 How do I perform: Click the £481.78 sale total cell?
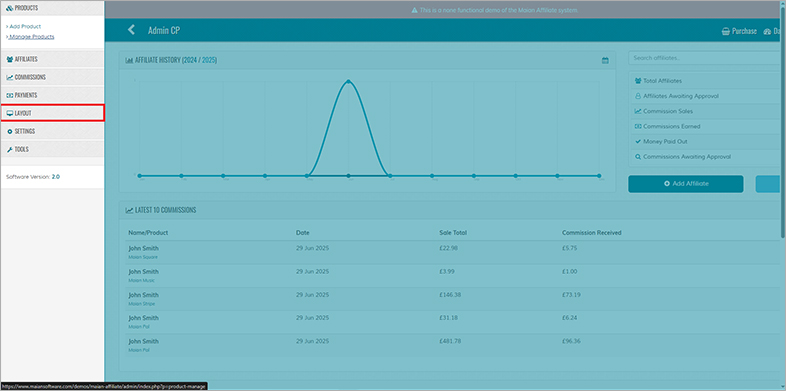450,341
